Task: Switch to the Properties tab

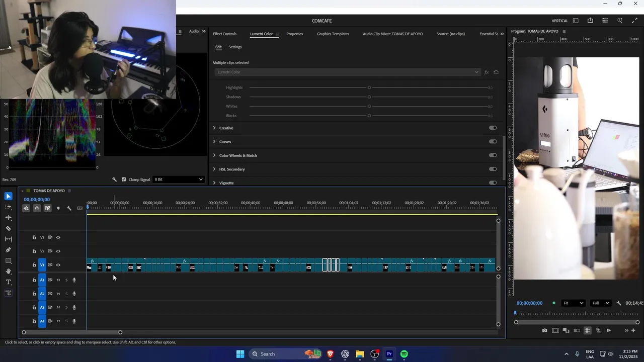Action: pyautogui.click(x=294, y=34)
